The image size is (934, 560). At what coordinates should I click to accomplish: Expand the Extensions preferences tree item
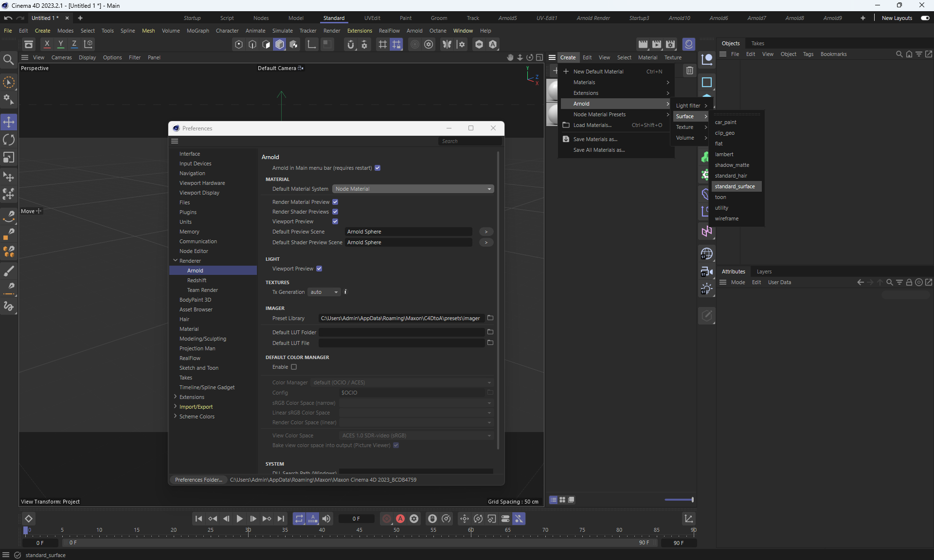(x=175, y=397)
